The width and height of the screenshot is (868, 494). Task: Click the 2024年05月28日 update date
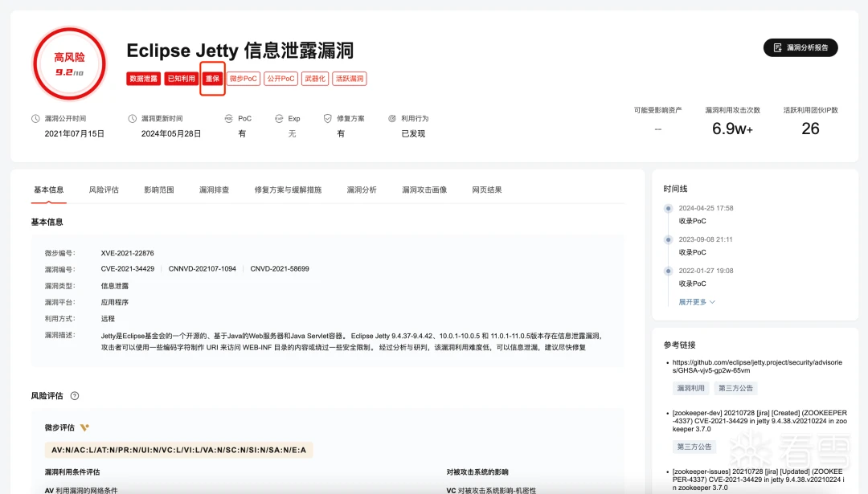(x=171, y=134)
